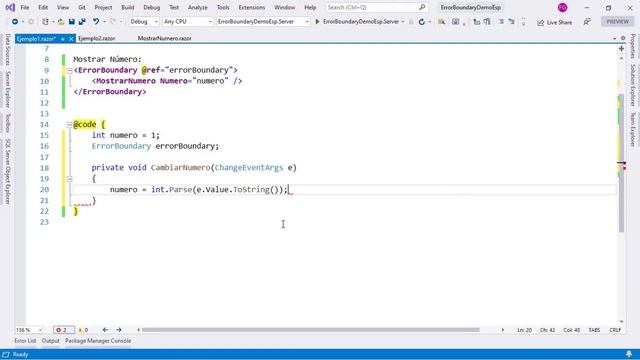This screenshot has width=640, height=360.
Task: Undo the last edit with the toolbar arrow
Action: coord(96,22)
